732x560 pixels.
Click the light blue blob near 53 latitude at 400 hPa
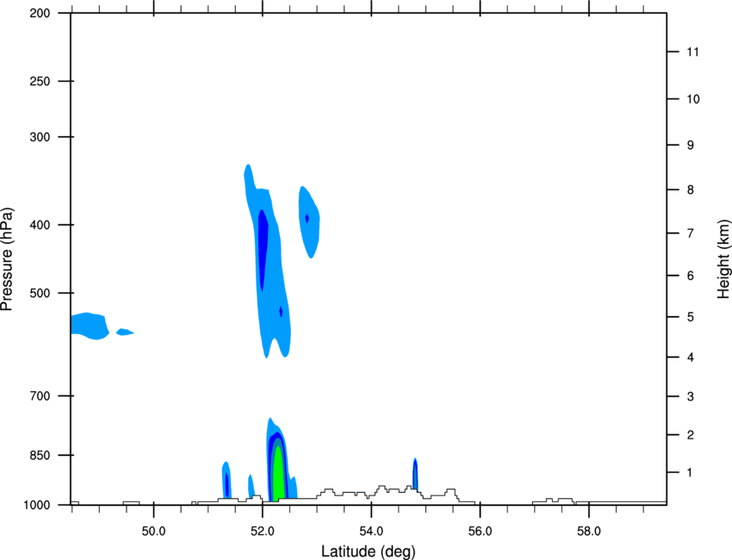309,222
